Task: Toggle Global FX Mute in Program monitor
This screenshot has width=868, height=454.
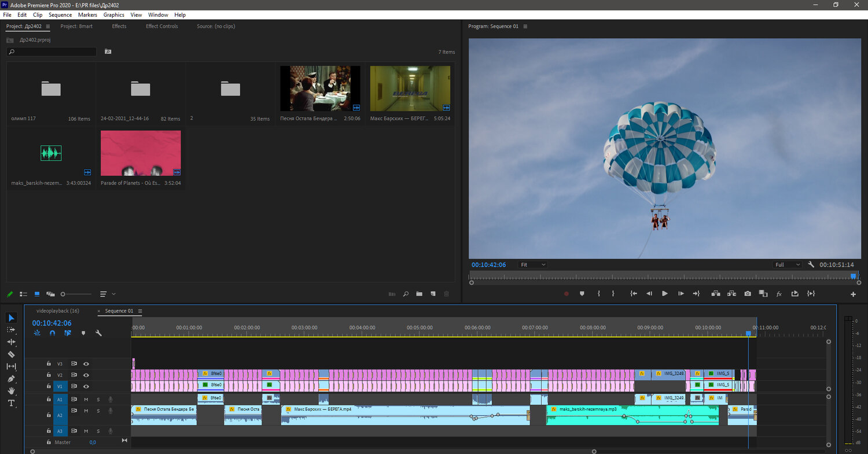Action: [x=779, y=294]
